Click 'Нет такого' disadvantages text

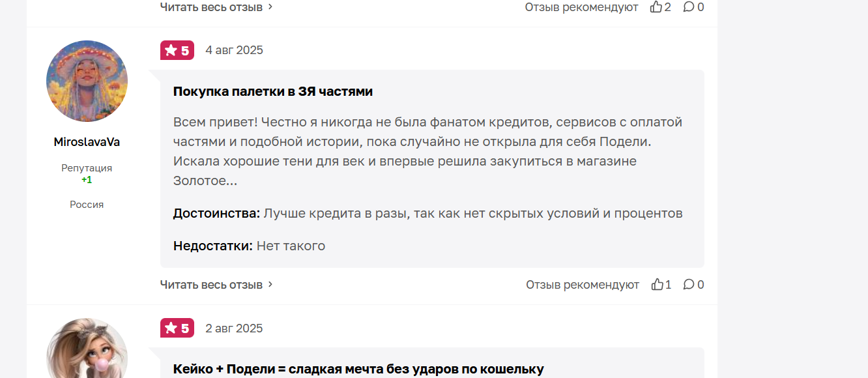(291, 246)
